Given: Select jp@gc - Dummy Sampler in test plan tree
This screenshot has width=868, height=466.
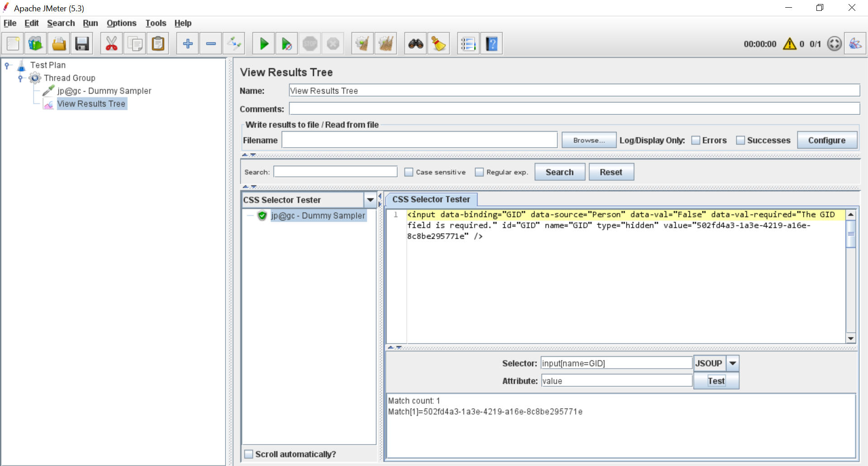Looking at the screenshot, I should click(x=104, y=91).
